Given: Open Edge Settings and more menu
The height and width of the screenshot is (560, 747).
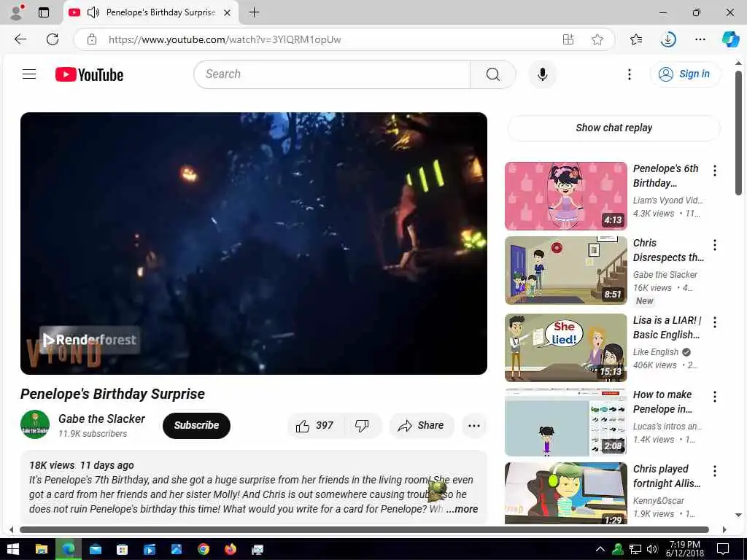Looking at the screenshot, I should pos(700,39).
